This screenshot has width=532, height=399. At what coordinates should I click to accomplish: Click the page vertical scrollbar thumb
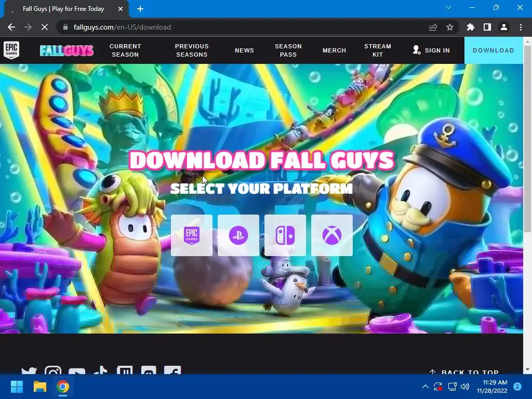tap(528, 139)
